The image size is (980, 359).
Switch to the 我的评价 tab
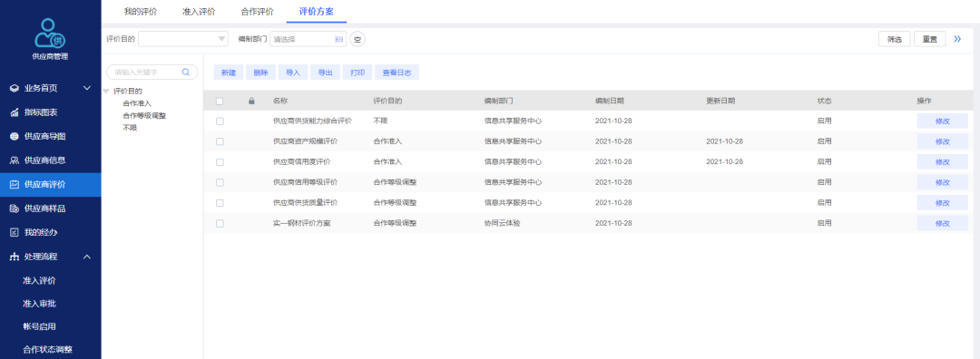[140, 11]
